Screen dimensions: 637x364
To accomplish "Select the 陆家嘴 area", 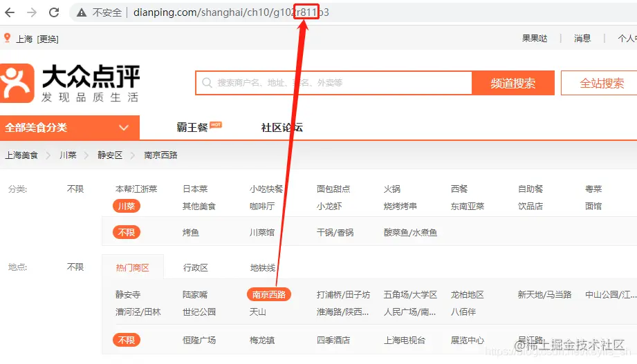I will click(195, 295).
